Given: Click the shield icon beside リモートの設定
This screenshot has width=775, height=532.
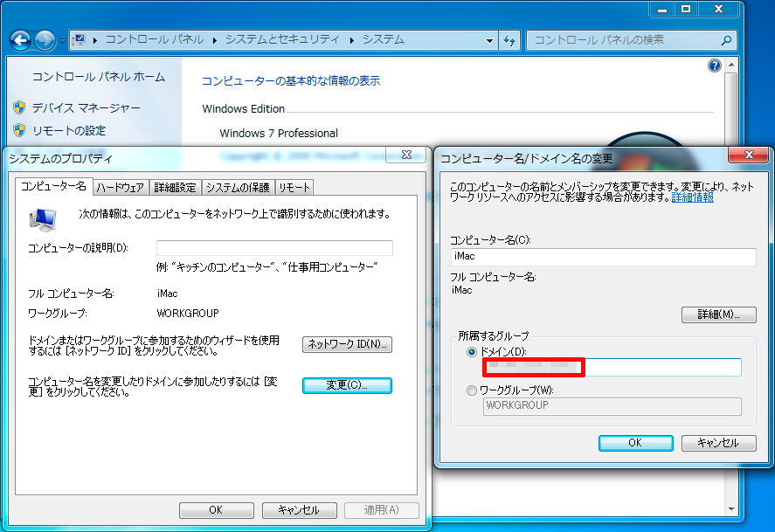Looking at the screenshot, I should (x=20, y=128).
